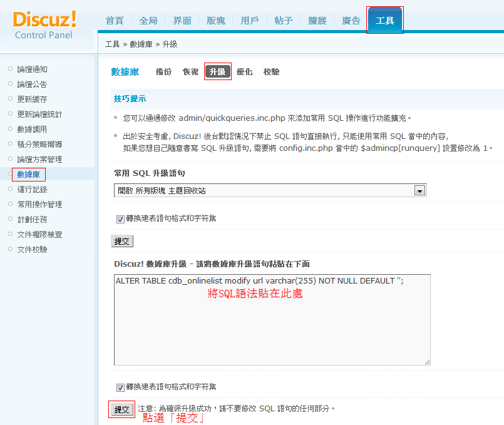Click 數據庫 in the breadcrumb path
The height and width of the screenshot is (425, 504).
point(141,44)
